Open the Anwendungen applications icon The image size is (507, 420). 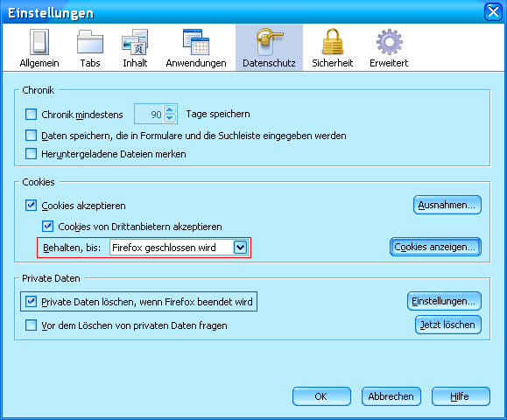pyautogui.click(x=196, y=42)
